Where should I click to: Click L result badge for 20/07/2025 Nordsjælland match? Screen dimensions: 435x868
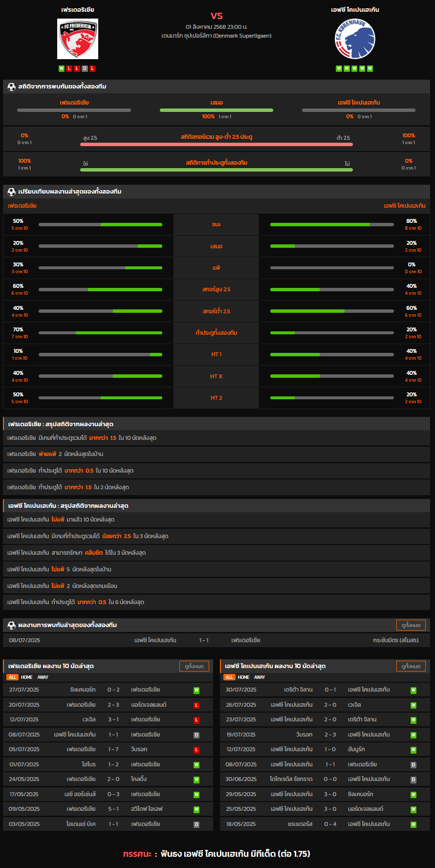point(196,705)
